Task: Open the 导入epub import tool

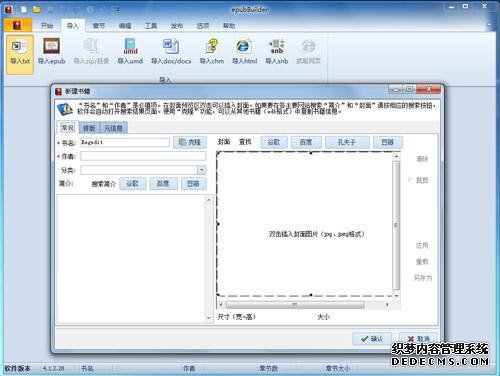Action: pos(51,52)
